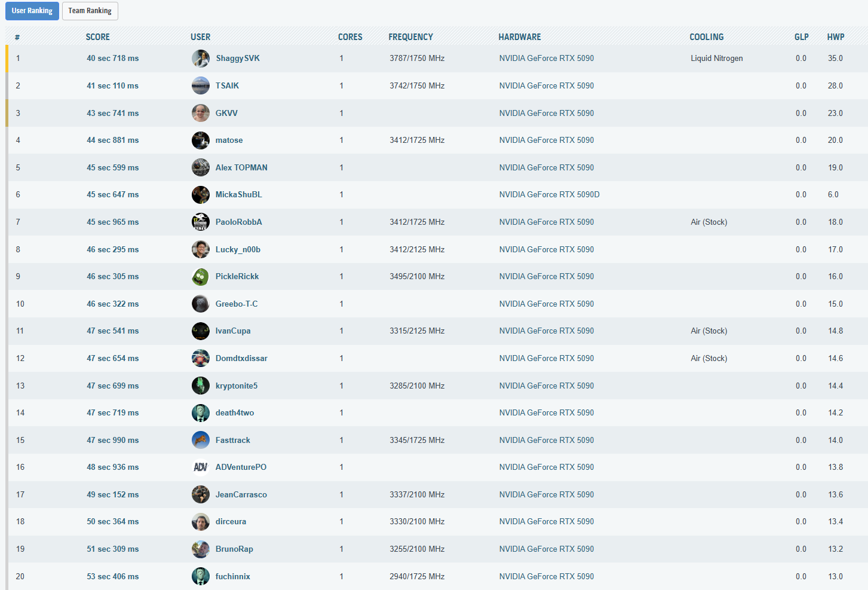Select the User Ranking tab
The height and width of the screenshot is (590, 868).
pyautogui.click(x=32, y=11)
